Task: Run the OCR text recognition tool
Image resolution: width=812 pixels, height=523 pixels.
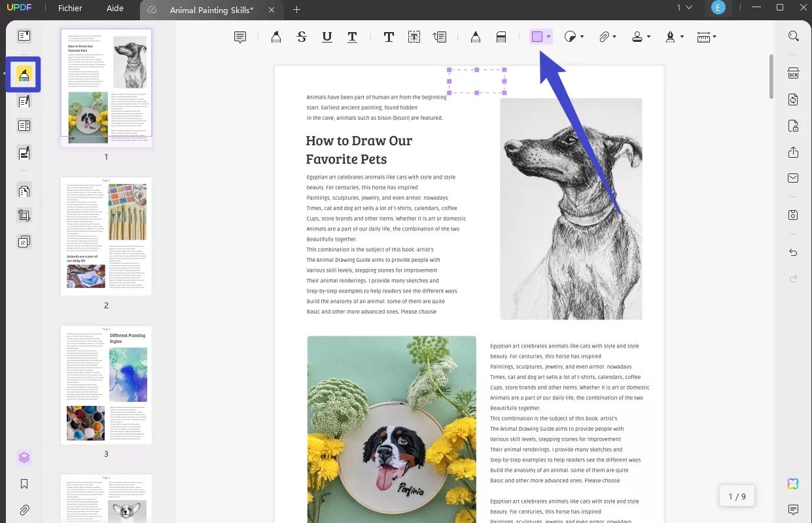Action: click(x=793, y=73)
